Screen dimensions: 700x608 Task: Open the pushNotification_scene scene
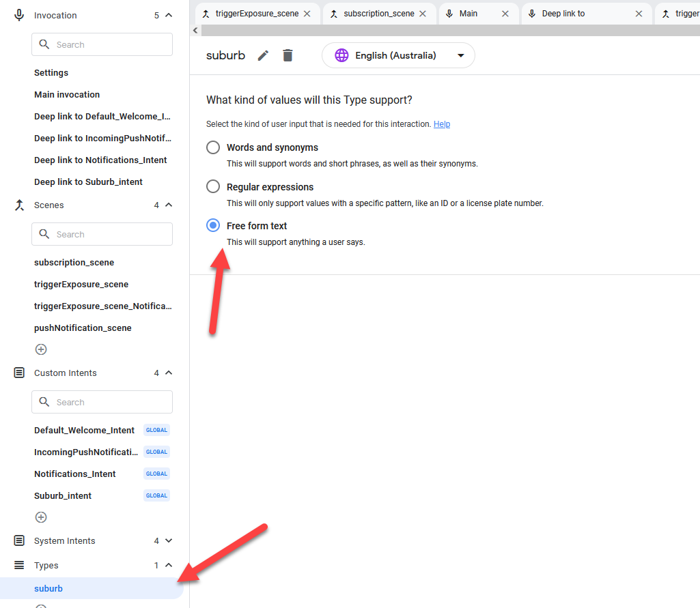(83, 328)
